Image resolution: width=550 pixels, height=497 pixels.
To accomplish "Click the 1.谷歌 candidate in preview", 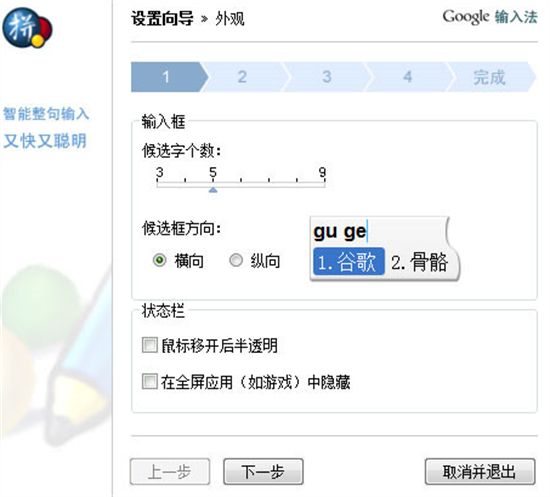I will [x=348, y=261].
